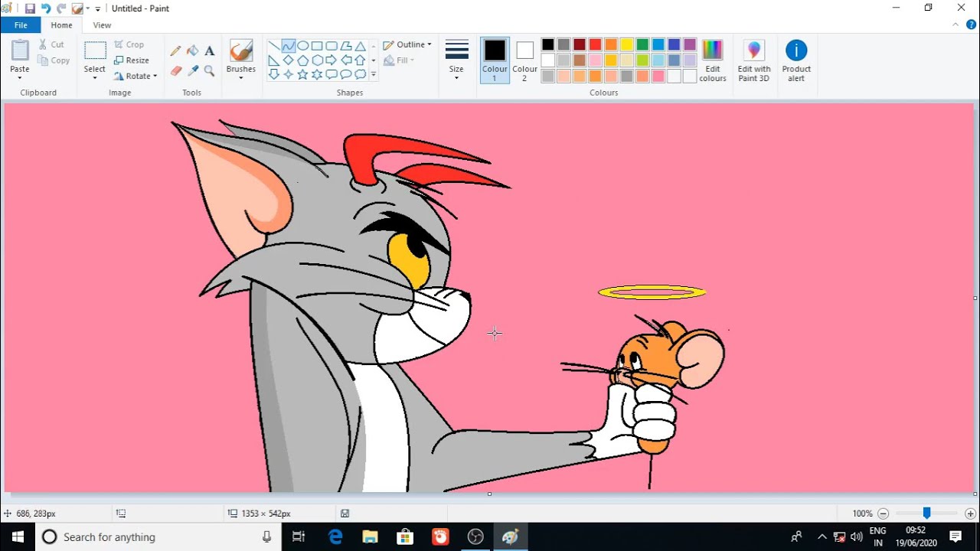Choose the Triangle shape

[360, 46]
